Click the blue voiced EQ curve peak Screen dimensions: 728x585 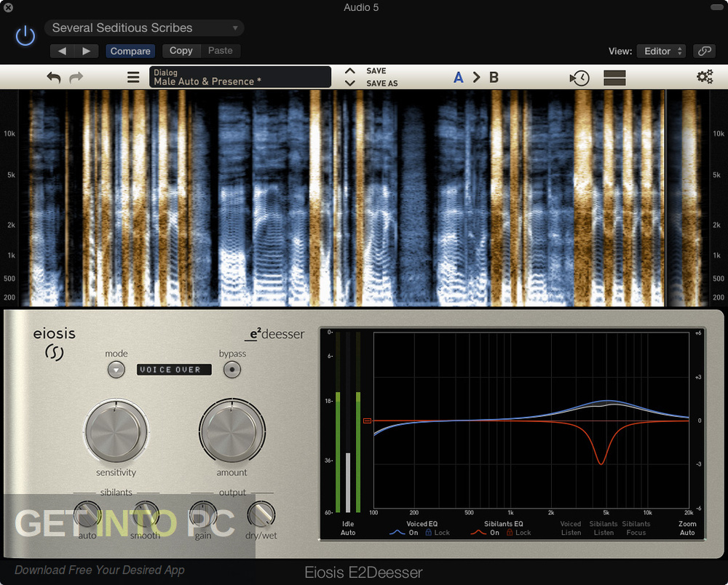pos(607,401)
